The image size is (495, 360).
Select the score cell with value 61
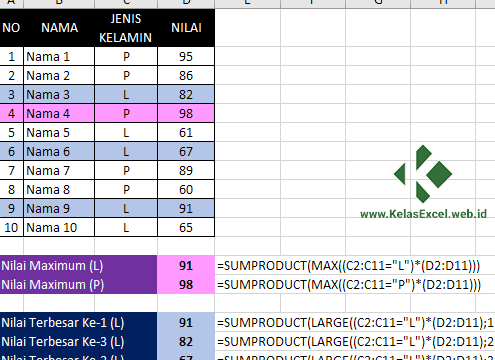(x=186, y=132)
